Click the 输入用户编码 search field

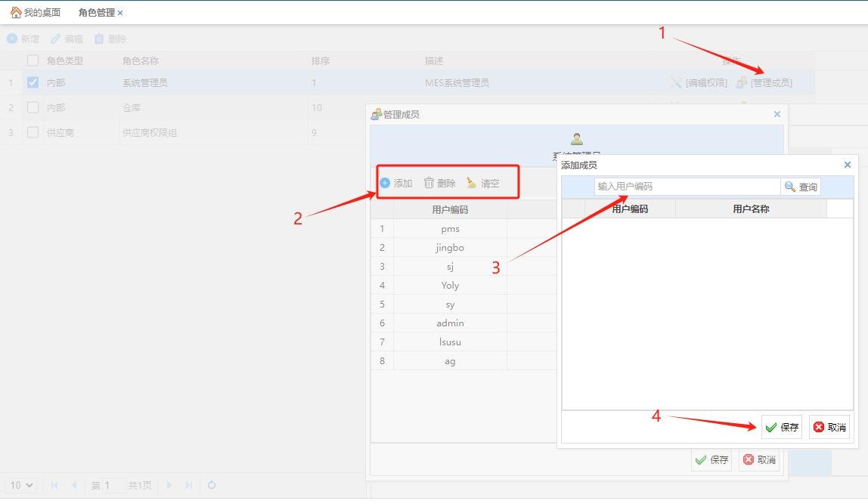tap(687, 187)
